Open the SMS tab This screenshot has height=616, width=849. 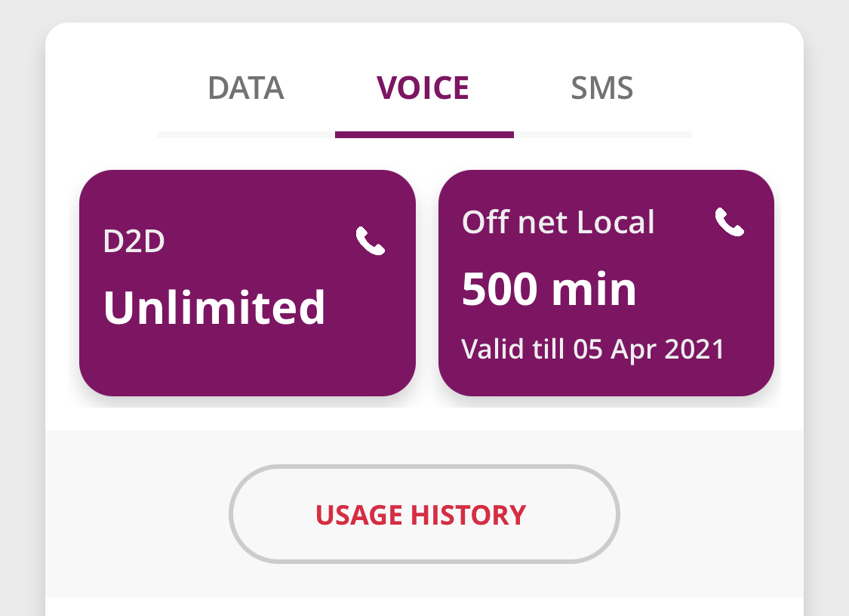[x=602, y=88]
